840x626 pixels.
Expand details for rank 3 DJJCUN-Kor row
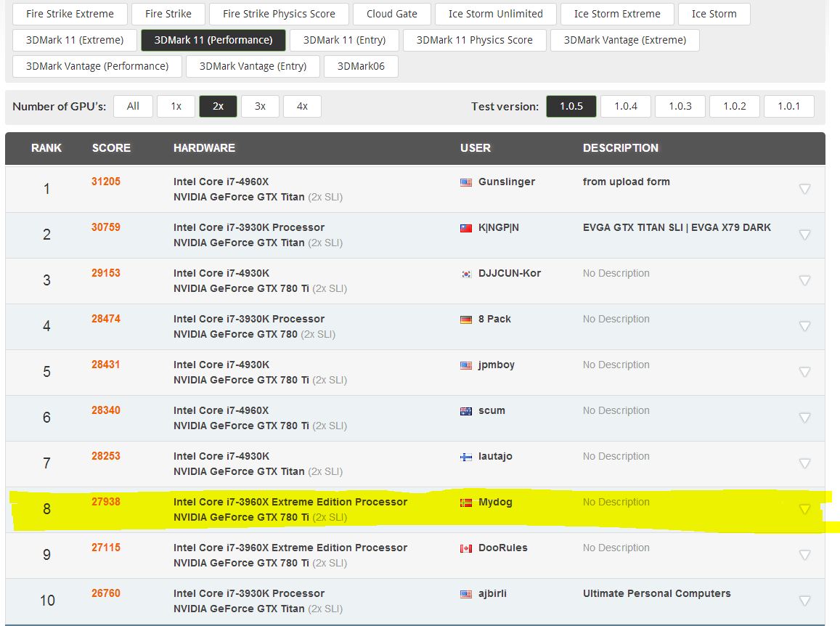click(804, 280)
